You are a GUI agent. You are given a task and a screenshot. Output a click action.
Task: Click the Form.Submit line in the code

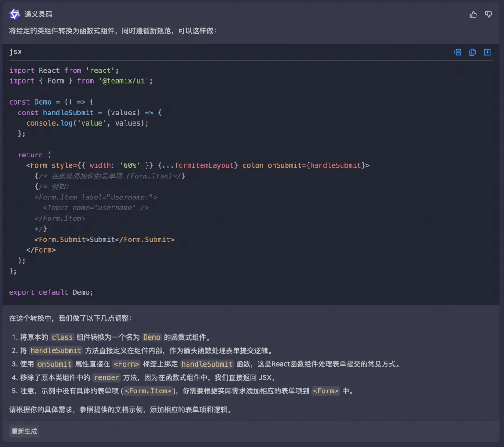tap(105, 239)
